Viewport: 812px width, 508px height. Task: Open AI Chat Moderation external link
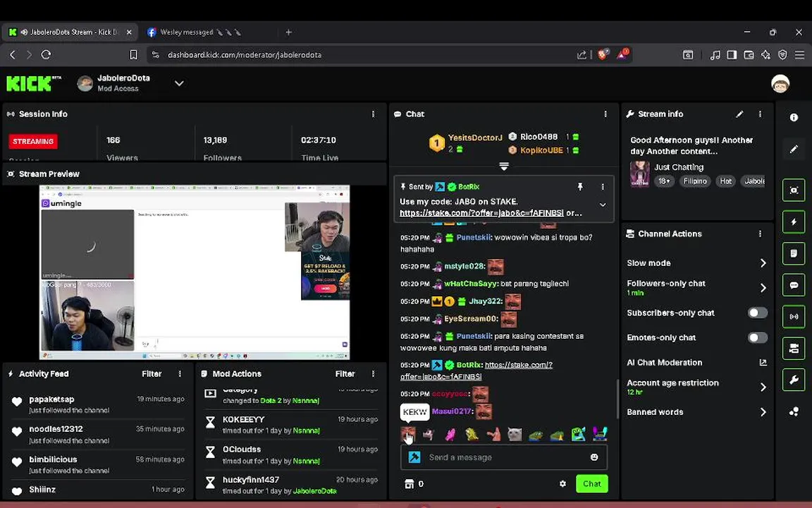coord(763,363)
